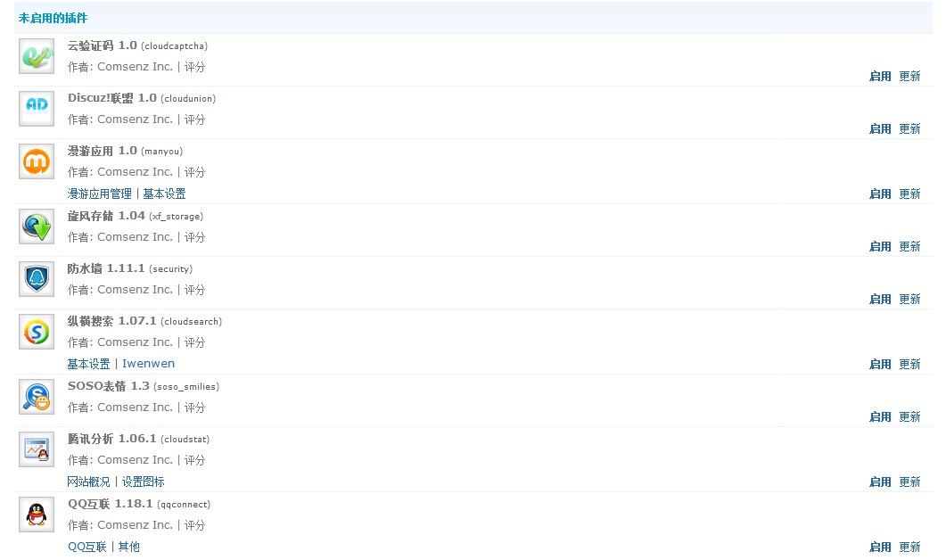The height and width of the screenshot is (560, 946).
Task: Update the QQ互联 plugin via 更新
Action: pyautogui.click(x=909, y=547)
